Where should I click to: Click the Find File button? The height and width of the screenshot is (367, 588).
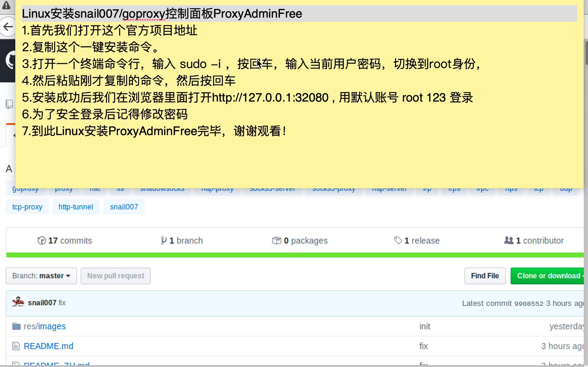tap(485, 276)
